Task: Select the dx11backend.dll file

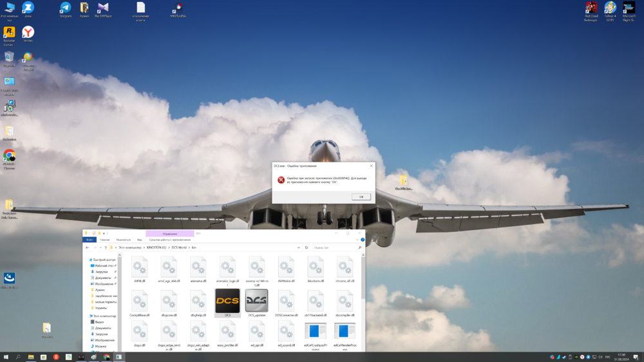Action: [x=316, y=303]
